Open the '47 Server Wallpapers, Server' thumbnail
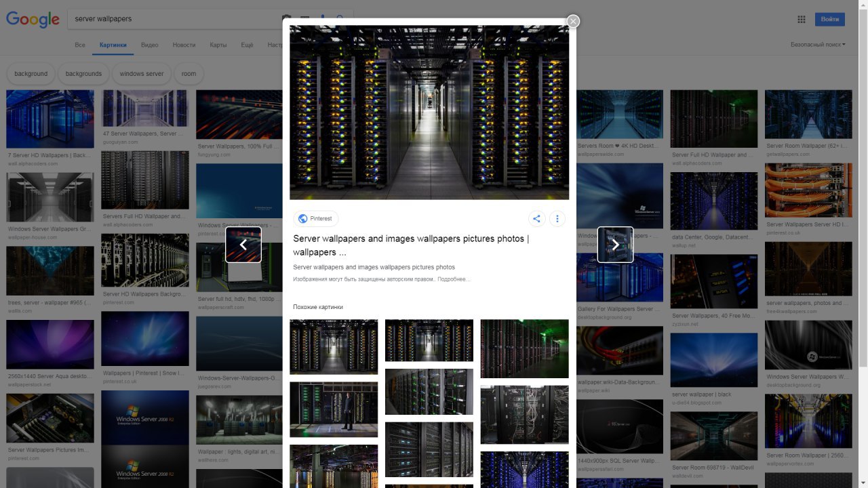Viewport: 868px width, 488px height. [x=145, y=108]
